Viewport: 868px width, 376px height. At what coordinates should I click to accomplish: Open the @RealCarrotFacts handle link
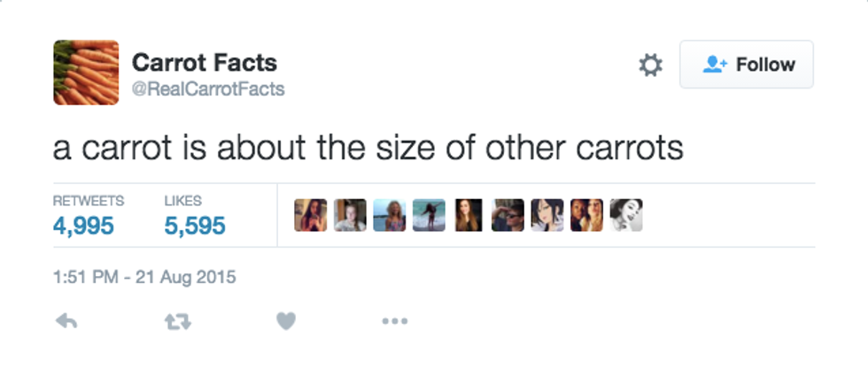[x=208, y=89]
